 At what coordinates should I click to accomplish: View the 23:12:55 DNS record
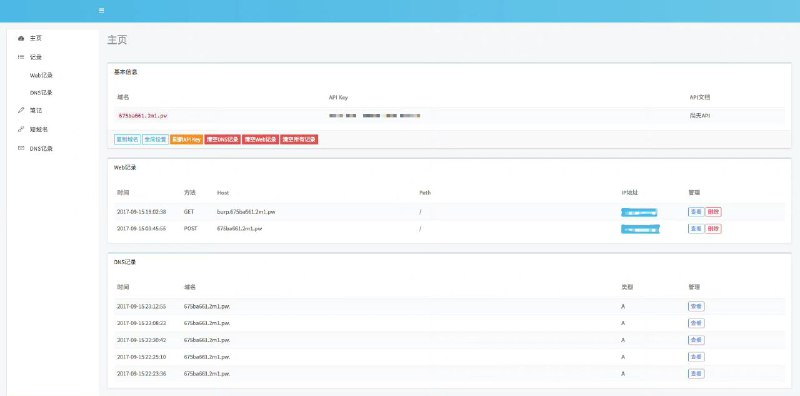(696, 306)
